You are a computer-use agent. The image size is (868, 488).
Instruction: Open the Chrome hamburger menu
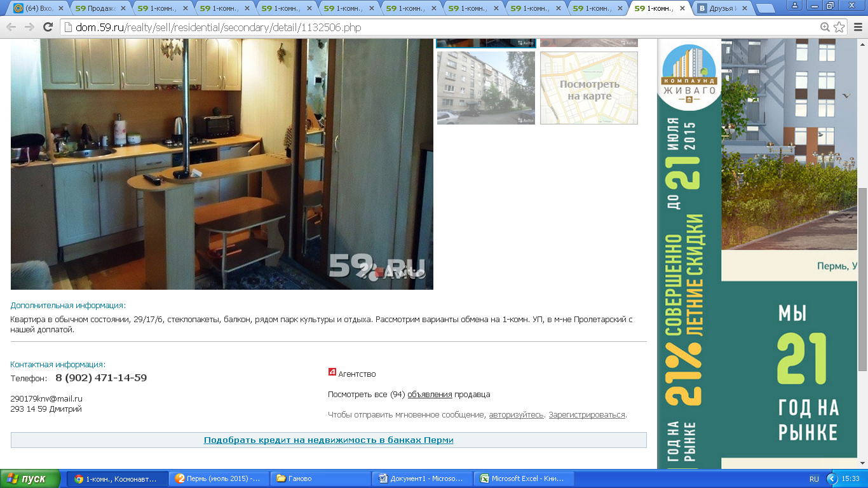click(x=858, y=27)
